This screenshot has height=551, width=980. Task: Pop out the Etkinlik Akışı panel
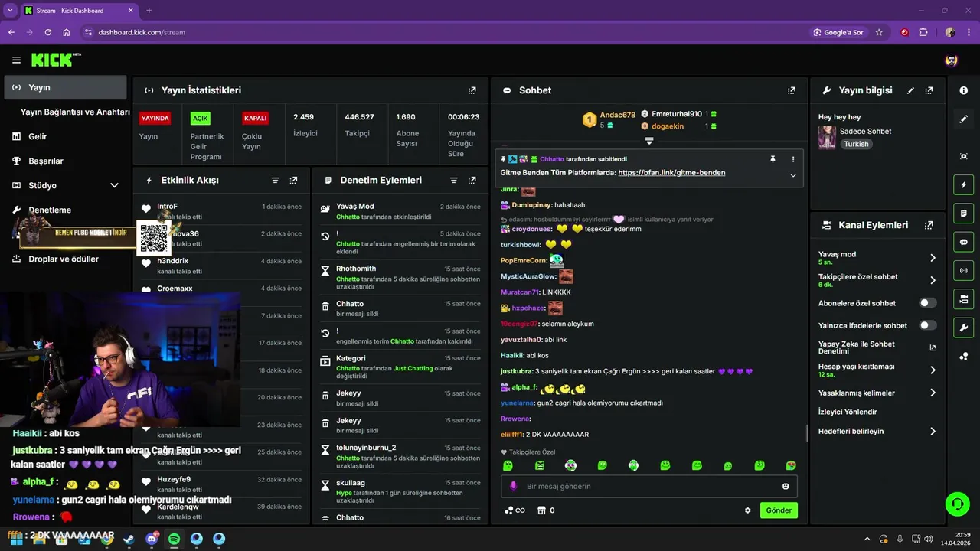coord(293,181)
